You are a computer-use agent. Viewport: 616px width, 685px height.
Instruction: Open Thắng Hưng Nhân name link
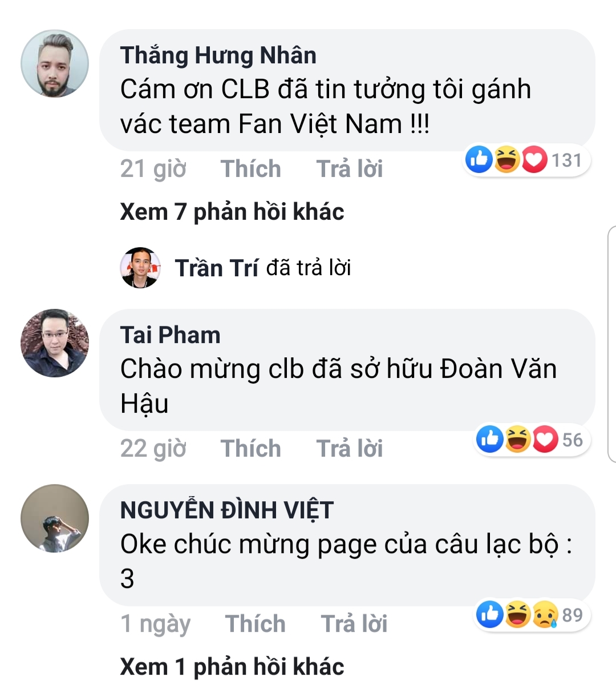coord(218,55)
